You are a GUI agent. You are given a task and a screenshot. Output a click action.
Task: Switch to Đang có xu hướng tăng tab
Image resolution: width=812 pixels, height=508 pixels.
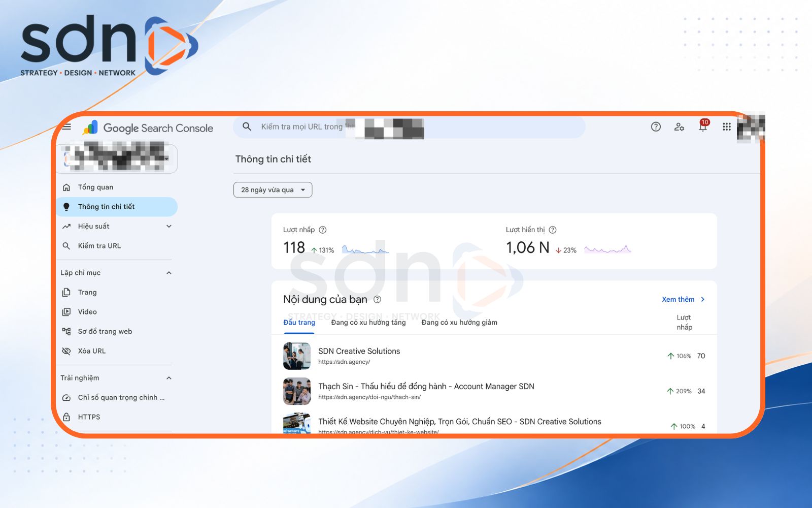pos(368,323)
